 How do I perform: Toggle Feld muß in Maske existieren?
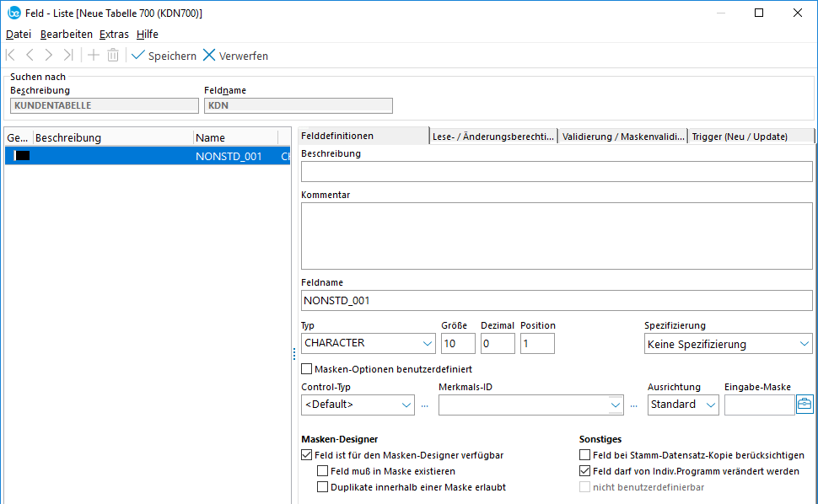click(323, 471)
